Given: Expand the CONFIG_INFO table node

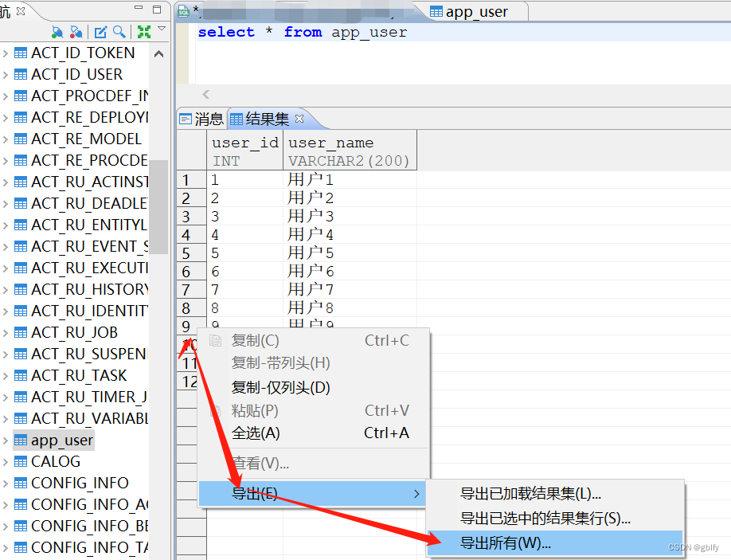Looking at the screenshot, I should coord(5,483).
